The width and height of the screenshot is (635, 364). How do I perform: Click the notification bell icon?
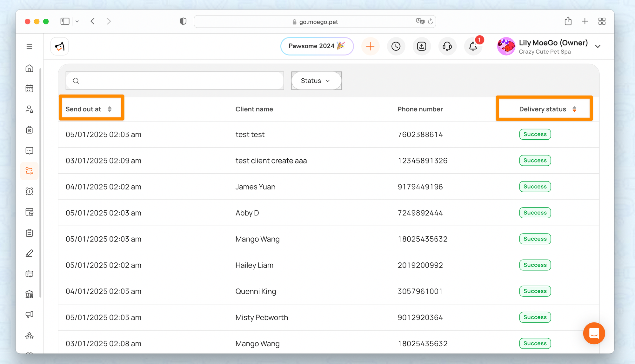coord(473,46)
